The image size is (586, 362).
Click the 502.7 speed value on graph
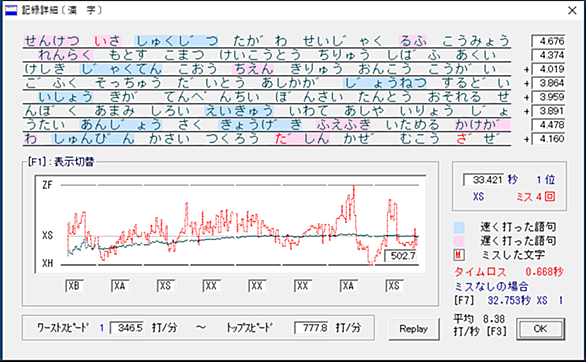click(400, 256)
